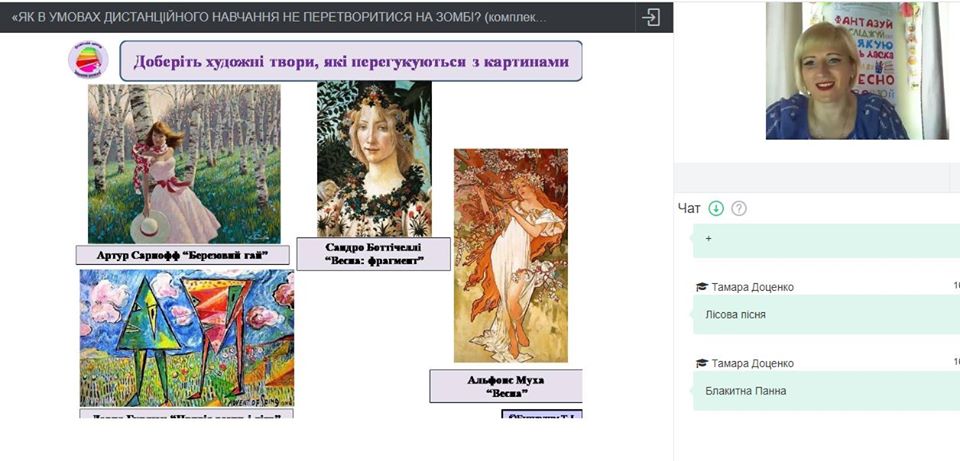
Task: Open the chat help question mark icon
Action: coord(739,209)
